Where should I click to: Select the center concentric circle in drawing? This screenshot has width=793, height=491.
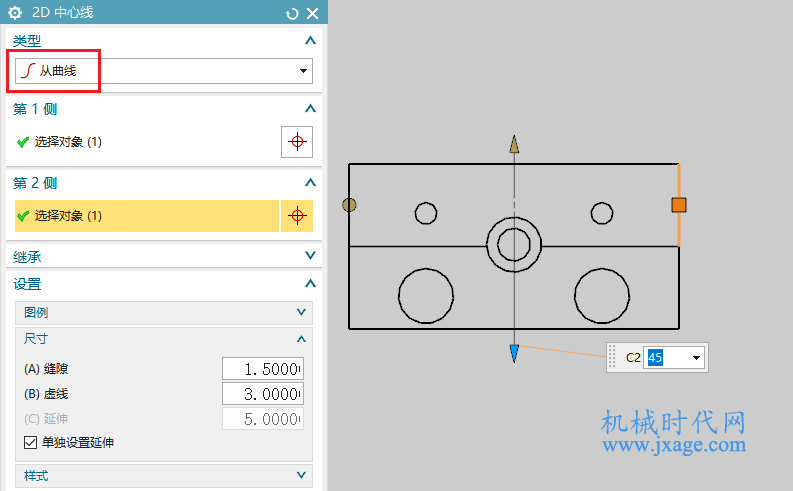point(514,245)
